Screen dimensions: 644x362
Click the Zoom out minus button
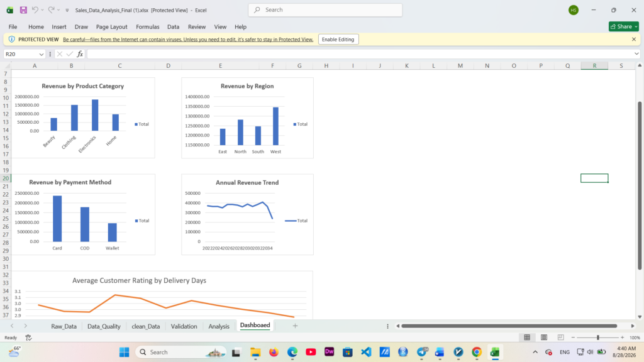point(573,337)
